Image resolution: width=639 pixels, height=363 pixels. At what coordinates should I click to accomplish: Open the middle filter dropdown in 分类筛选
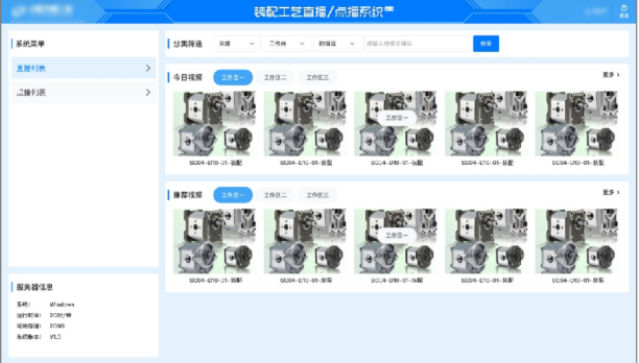(287, 44)
